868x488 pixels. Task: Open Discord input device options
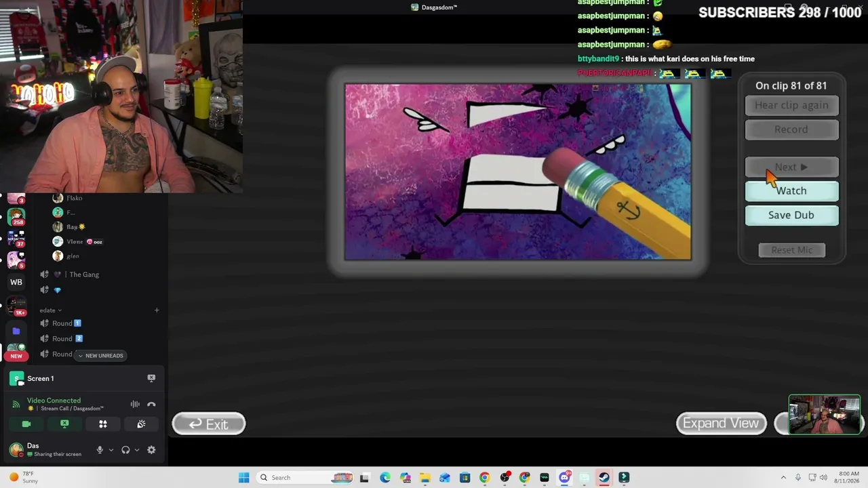(111, 450)
